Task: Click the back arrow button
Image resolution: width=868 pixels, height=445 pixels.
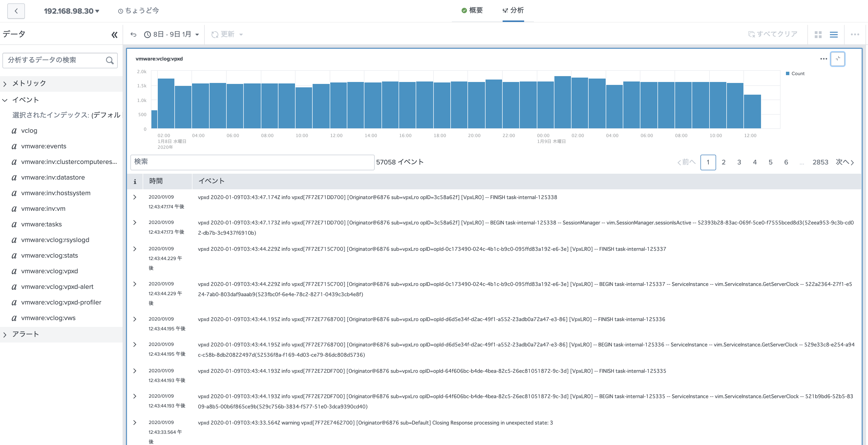Action: 16,11
